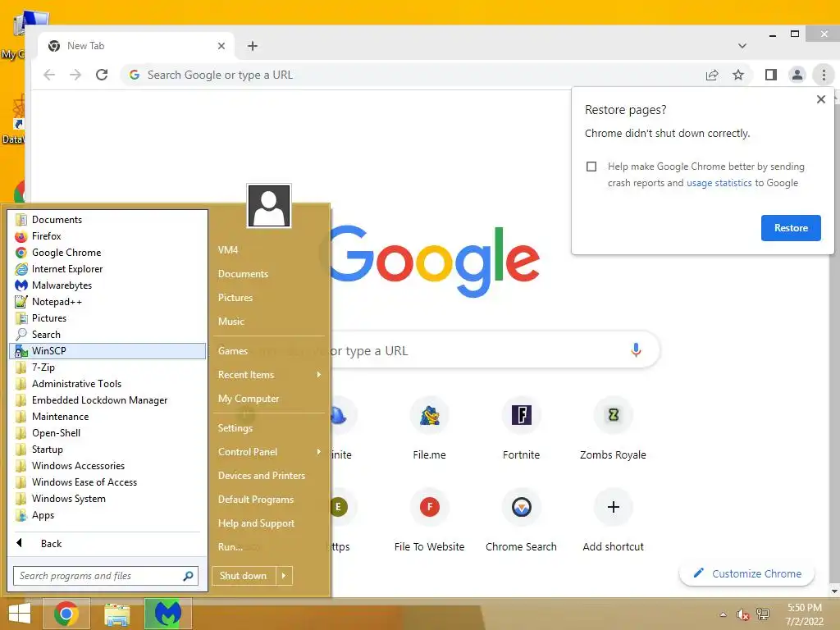Expand the Recent Items submenu
Viewport: 840px width, 630px height.
[269, 375]
